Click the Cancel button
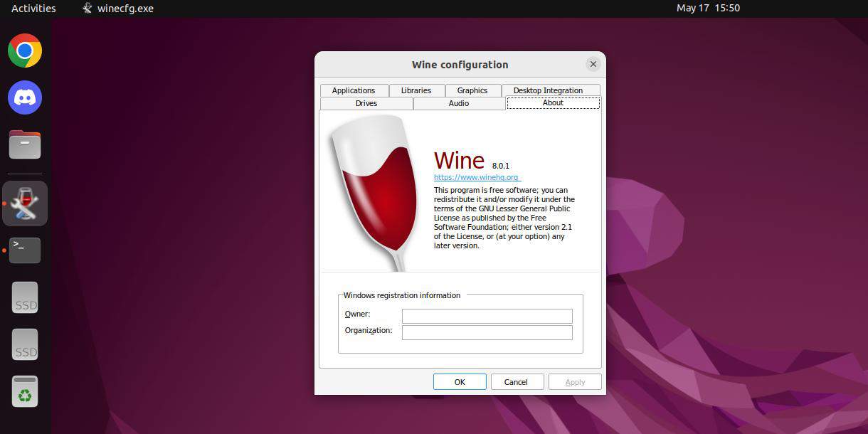 pos(517,381)
